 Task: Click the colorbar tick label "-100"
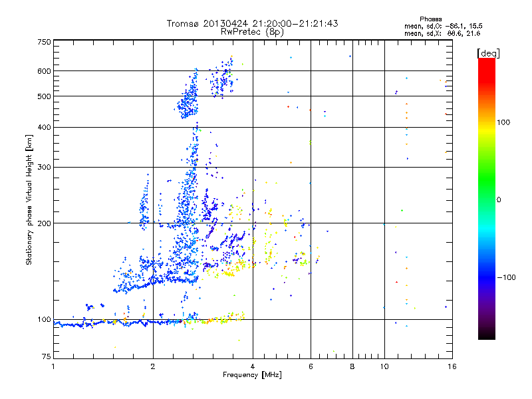point(506,277)
